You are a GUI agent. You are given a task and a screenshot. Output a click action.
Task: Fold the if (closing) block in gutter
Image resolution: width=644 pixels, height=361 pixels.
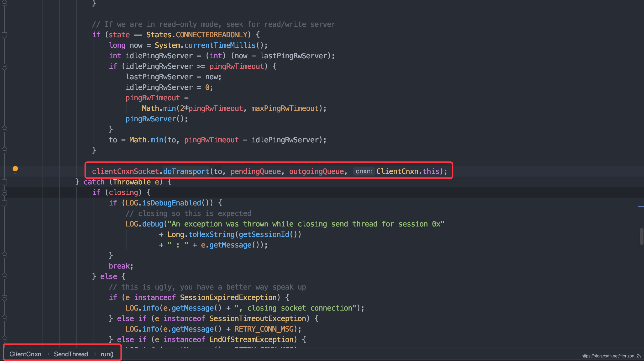click(x=4, y=193)
